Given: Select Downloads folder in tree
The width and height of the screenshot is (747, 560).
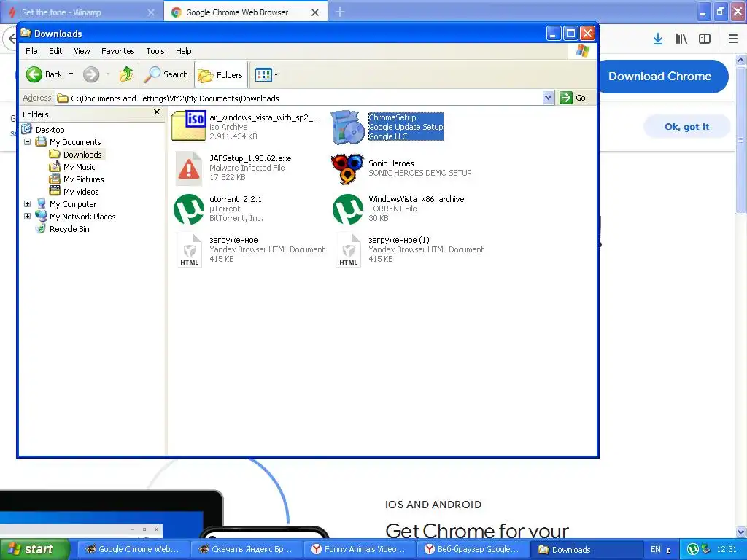Looking at the screenshot, I should [82, 155].
